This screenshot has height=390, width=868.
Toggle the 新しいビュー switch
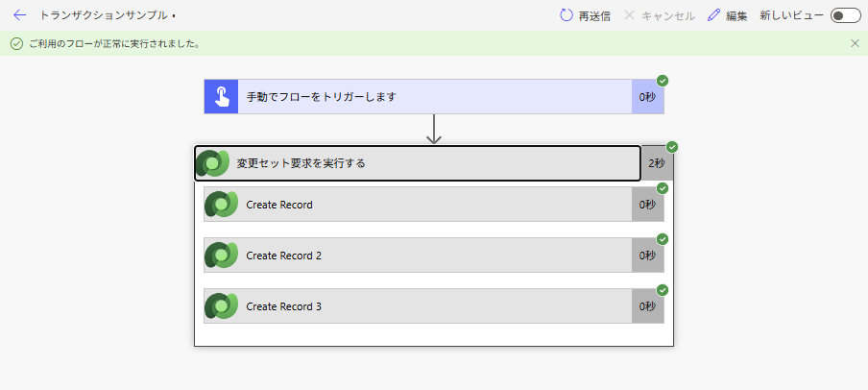click(845, 15)
